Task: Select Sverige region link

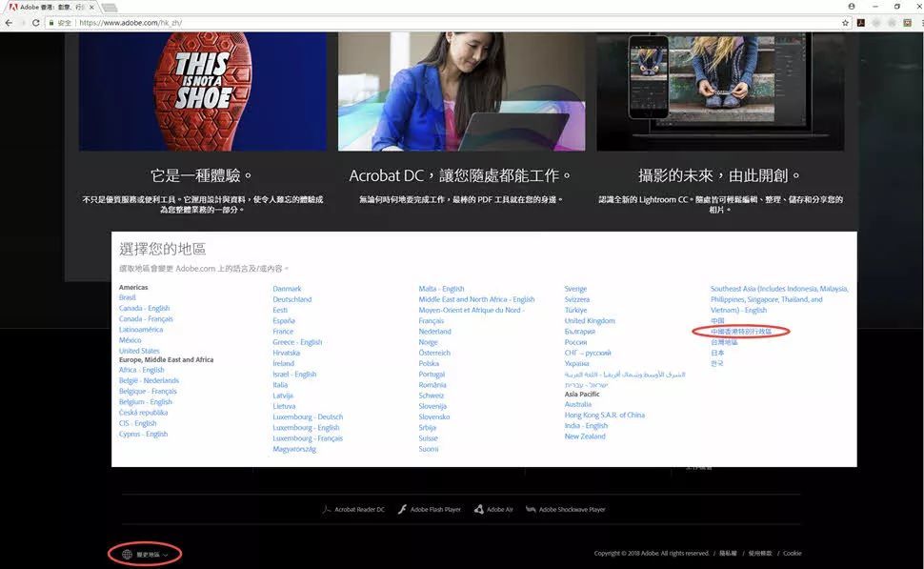Action: point(575,289)
